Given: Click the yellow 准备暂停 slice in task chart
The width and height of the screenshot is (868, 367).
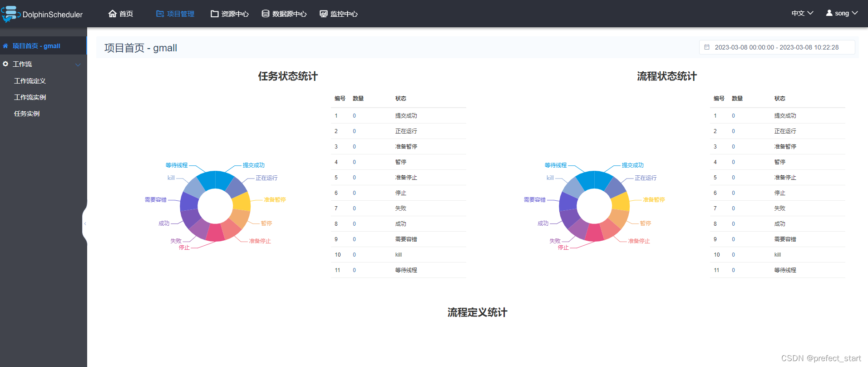Looking at the screenshot, I should click(242, 202).
